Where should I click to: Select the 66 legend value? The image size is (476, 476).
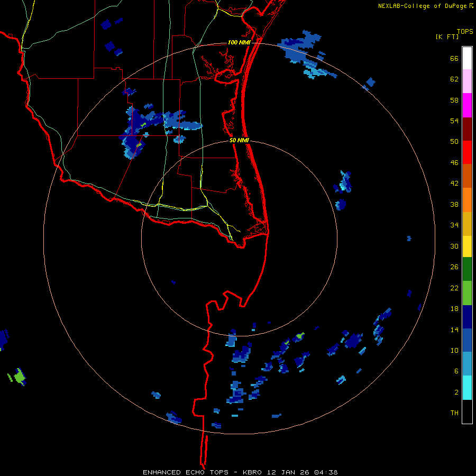coord(454,59)
